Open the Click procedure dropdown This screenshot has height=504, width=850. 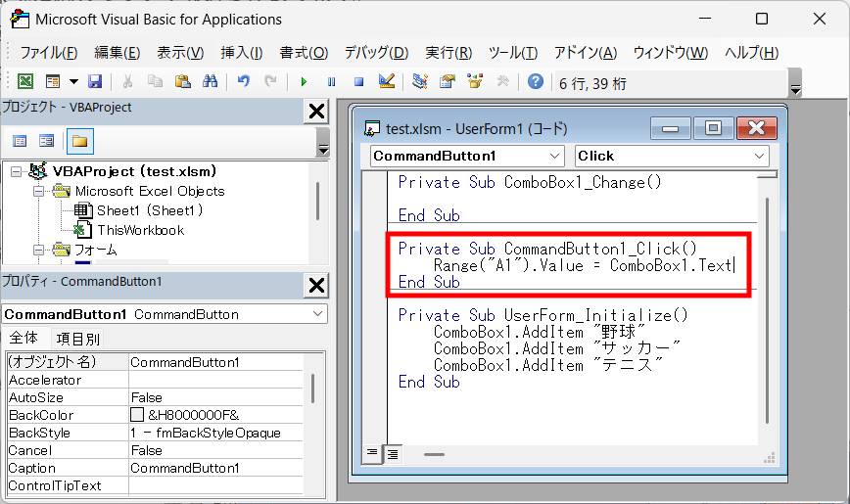pos(759,156)
